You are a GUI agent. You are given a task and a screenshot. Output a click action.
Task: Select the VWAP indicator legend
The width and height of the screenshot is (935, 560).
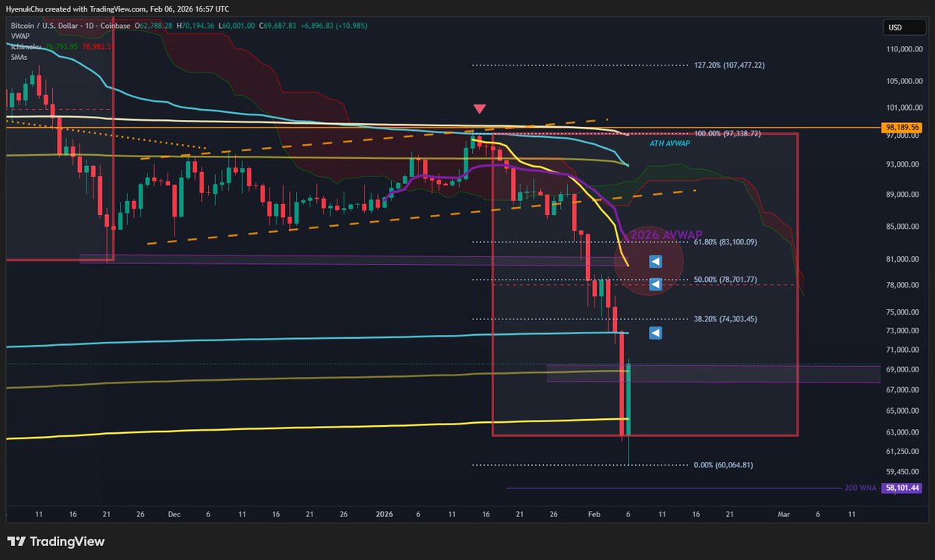tap(19, 36)
